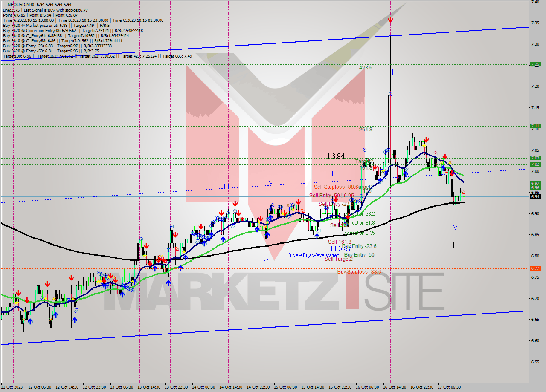Click the 7.40 price scale value

(535, 2)
